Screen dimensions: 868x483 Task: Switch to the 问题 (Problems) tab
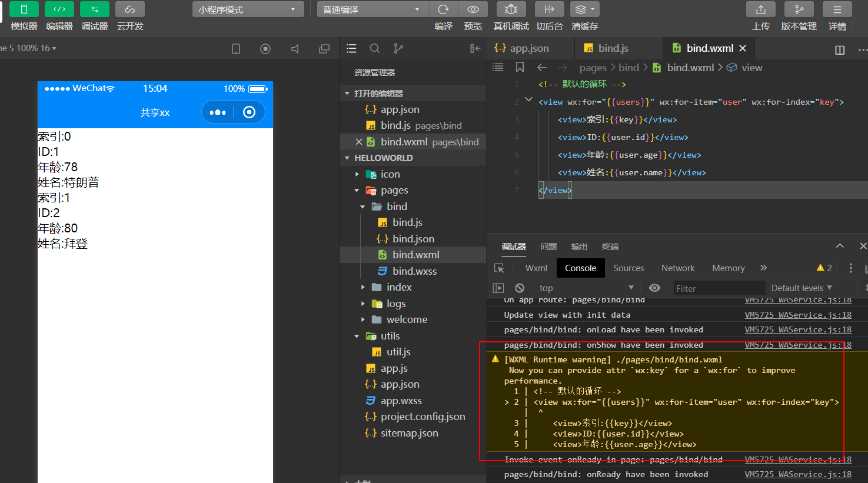548,247
